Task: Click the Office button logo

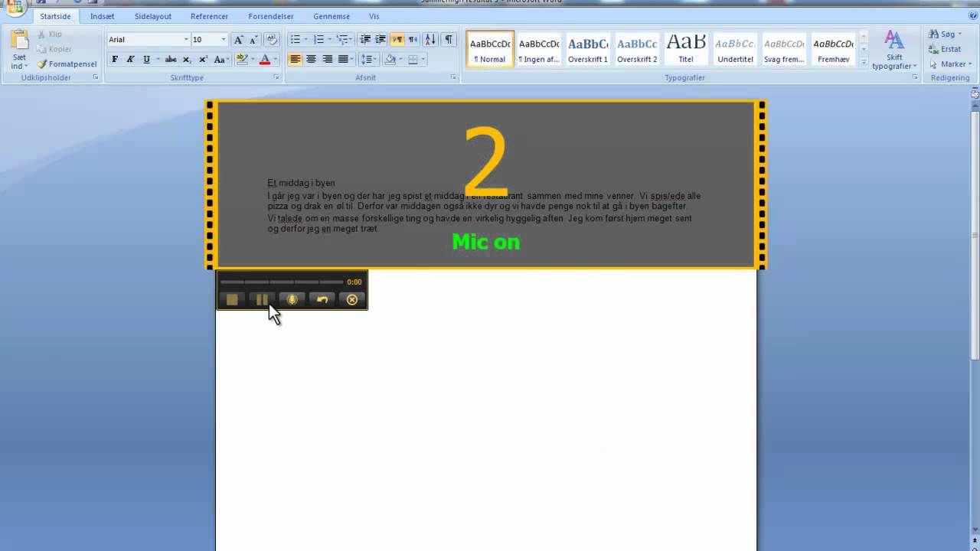Action: [14, 7]
